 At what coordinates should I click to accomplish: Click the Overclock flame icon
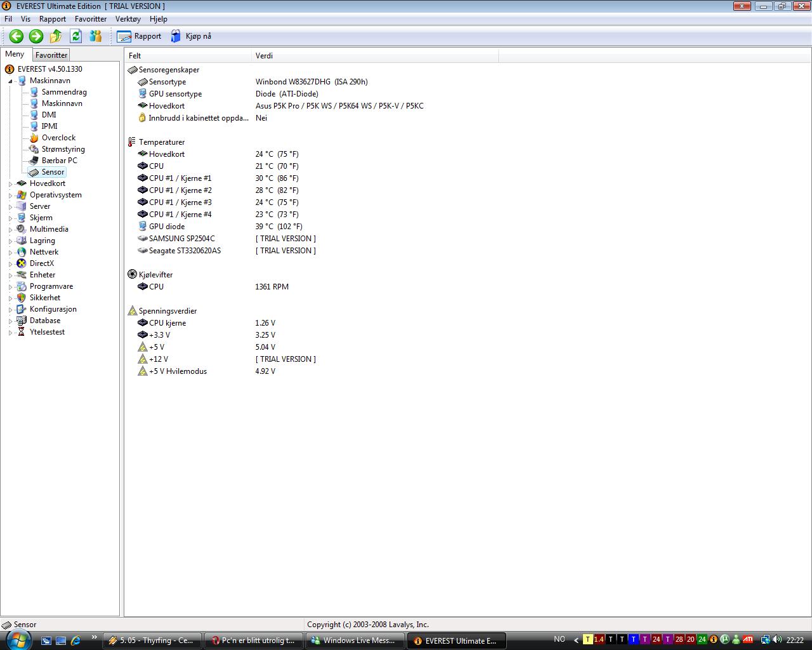[34, 138]
